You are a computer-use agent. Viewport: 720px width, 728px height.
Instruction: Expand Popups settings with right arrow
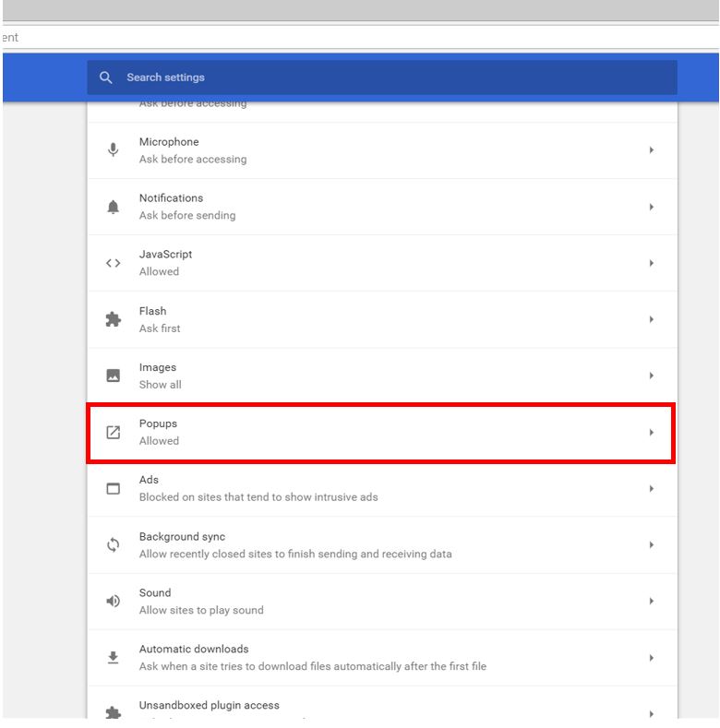(x=652, y=432)
